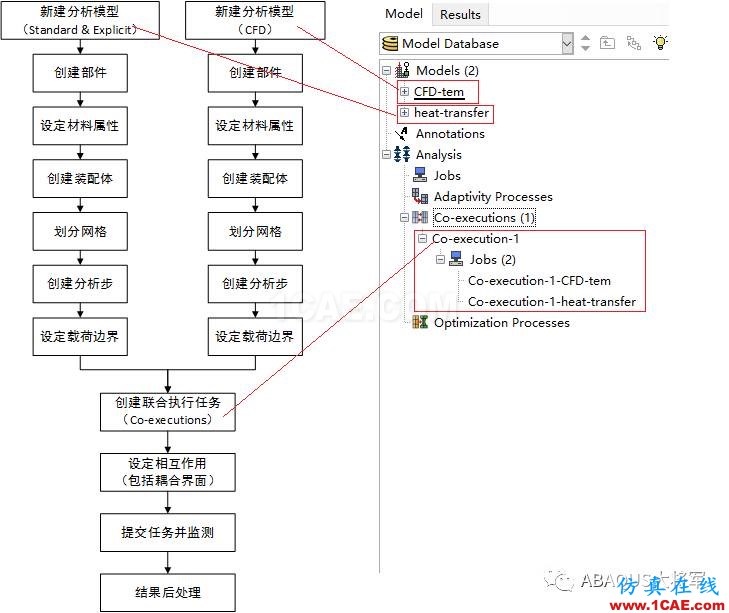Select Optimization Processes in the tree
Screen dimensions: 729x613
(x=502, y=323)
